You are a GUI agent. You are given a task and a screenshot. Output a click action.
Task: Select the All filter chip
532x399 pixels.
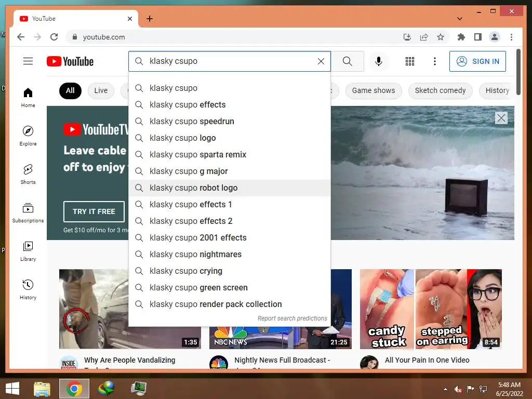pyautogui.click(x=70, y=90)
